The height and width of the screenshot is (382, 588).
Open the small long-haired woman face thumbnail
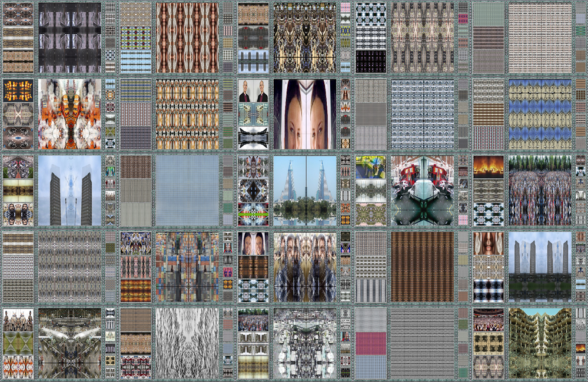click(489, 243)
